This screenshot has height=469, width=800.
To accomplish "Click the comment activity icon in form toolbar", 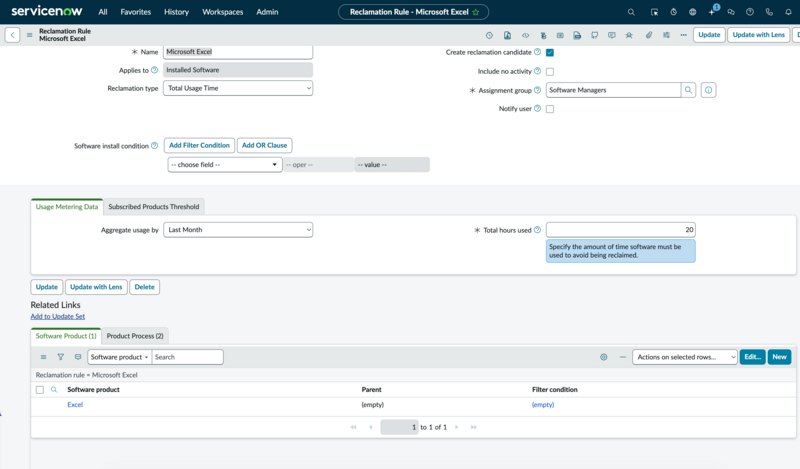I will tap(611, 35).
